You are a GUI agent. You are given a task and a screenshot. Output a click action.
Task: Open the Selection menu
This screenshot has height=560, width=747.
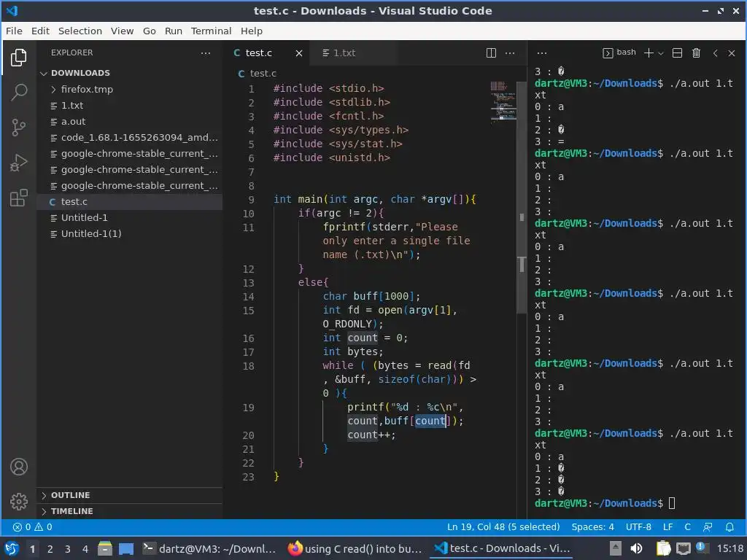pyautogui.click(x=80, y=31)
